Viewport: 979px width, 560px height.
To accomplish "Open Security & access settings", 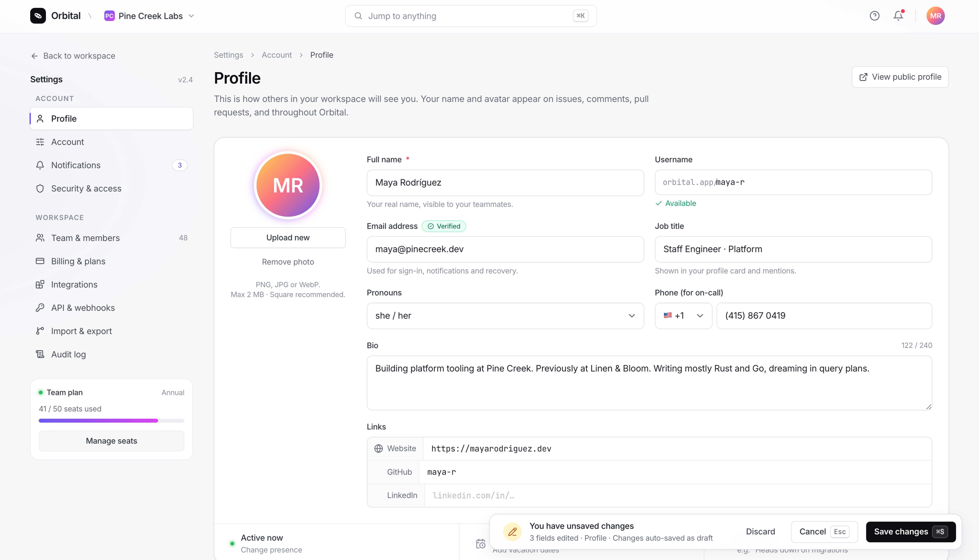I will click(86, 189).
